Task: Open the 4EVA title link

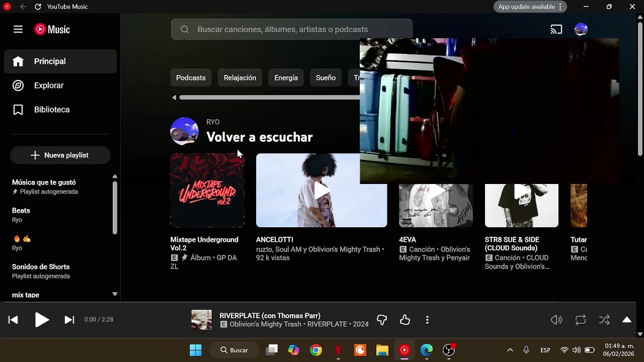Action: [x=408, y=240]
